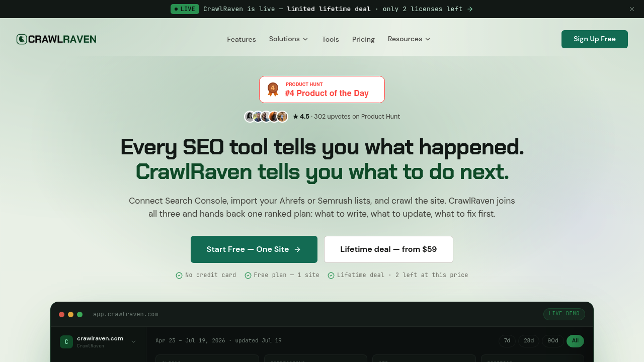Click the CrawlRaven logo

tap(56, 39)
